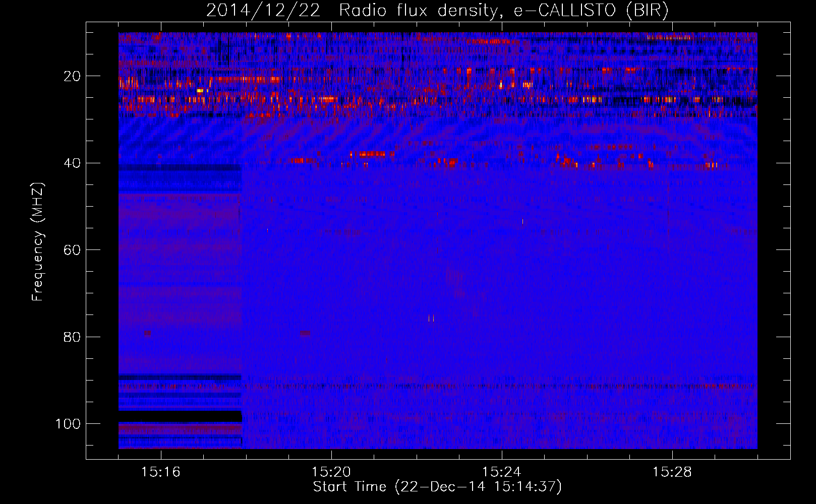
Task: Click the '60' frequency tick label
Action: click(x=72, y=250)
